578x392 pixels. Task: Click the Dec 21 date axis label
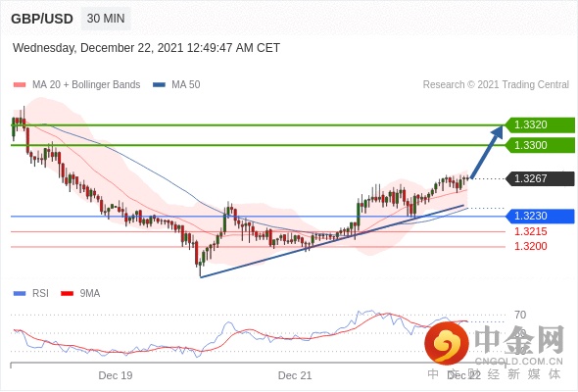pos(295,375)
